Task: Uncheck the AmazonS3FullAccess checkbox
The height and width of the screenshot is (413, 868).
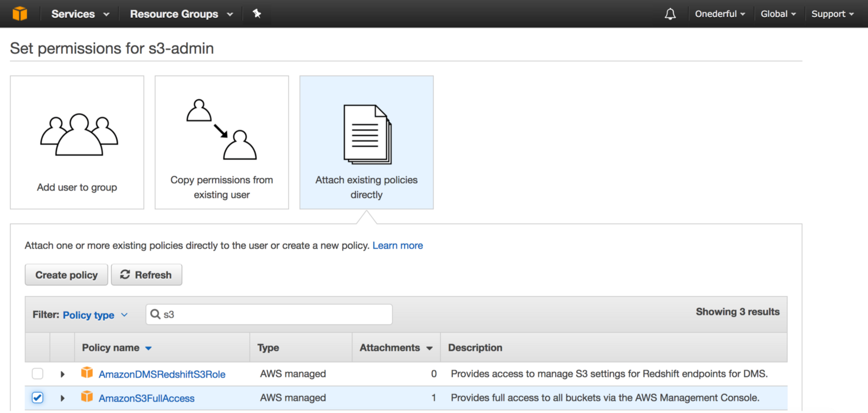Action: point(37,398)
